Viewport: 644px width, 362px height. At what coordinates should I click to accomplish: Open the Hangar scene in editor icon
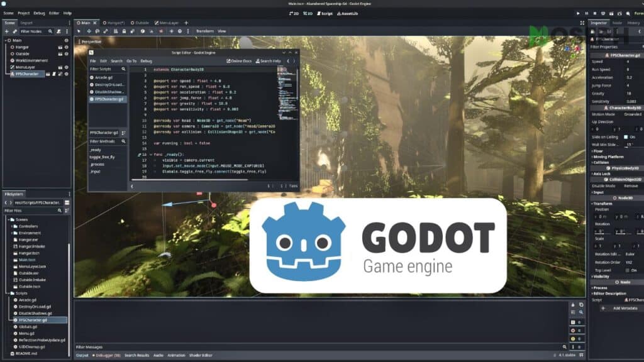60,47
